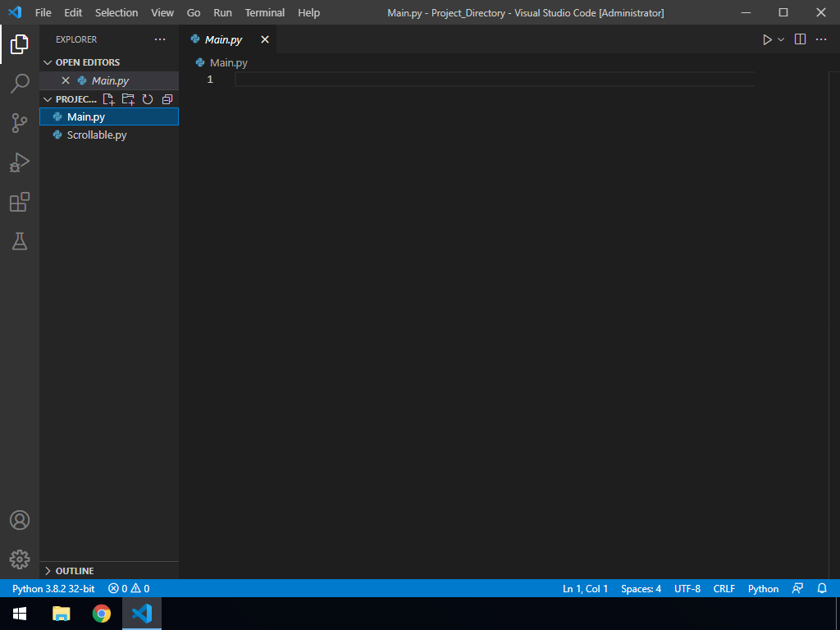The height and width of the screenshot is (630, 840).
Task: Split the editor to the right
Action: (800, 39)
